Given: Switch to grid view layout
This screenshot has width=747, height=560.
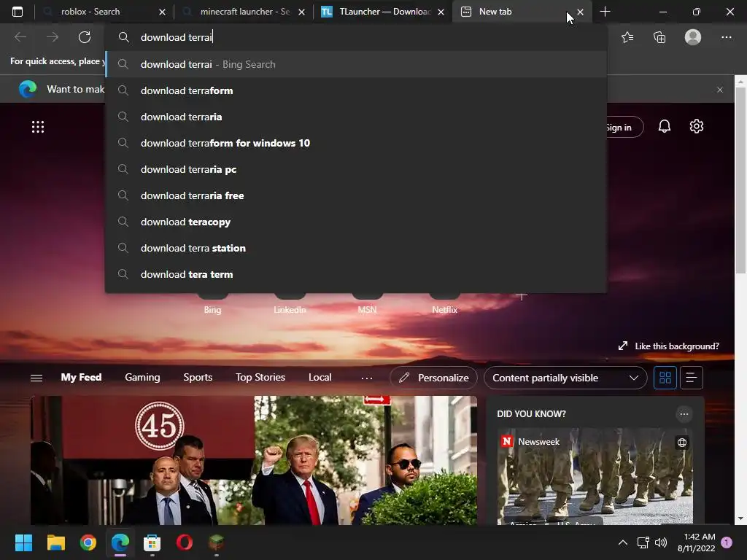Looking at the screenshot, I should pos(665,378).
